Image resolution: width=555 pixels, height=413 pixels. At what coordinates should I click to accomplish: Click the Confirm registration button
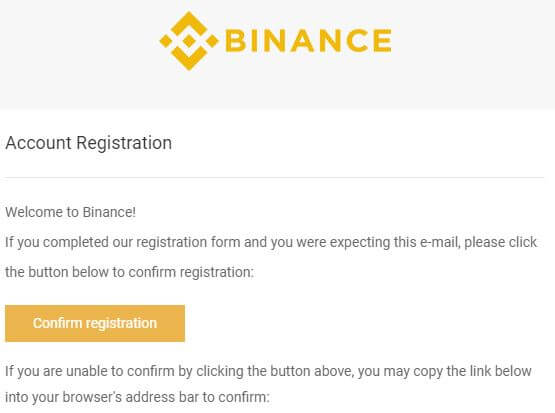pyautogui.click(x=95, y=323)
